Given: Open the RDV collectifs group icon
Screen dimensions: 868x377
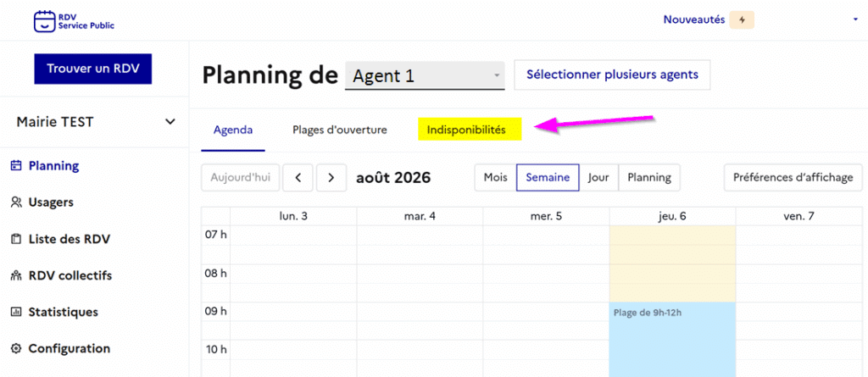Looking at the screenshot, I should (x=16, y=275).
